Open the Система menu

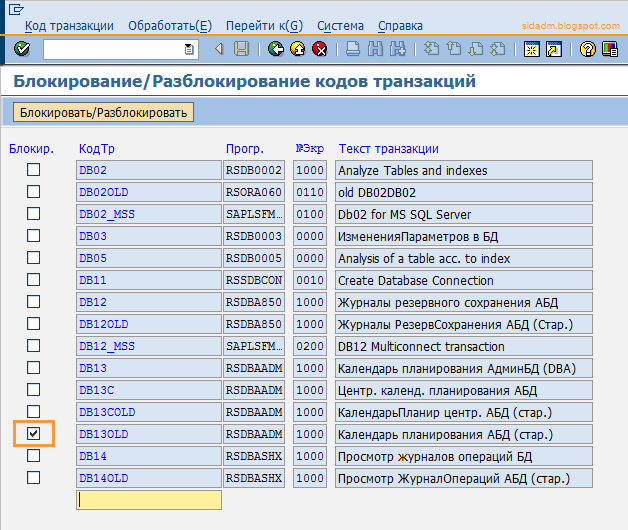pyautogui.click(x=340, y=26)
